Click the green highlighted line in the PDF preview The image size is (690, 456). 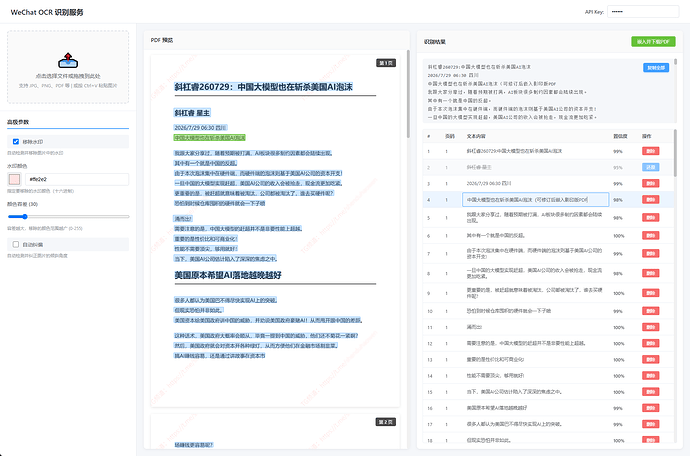tap(209, 138)
